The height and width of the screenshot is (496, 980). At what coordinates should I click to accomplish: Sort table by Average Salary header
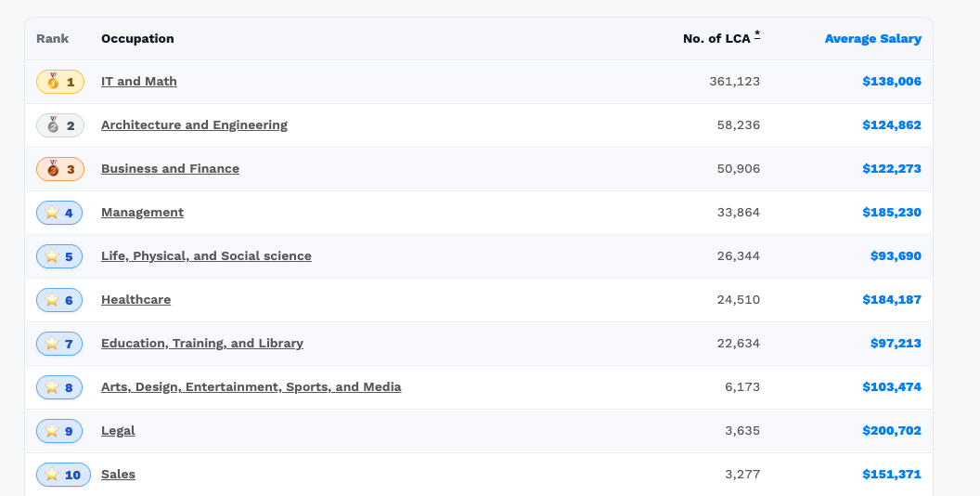point(872,39)
